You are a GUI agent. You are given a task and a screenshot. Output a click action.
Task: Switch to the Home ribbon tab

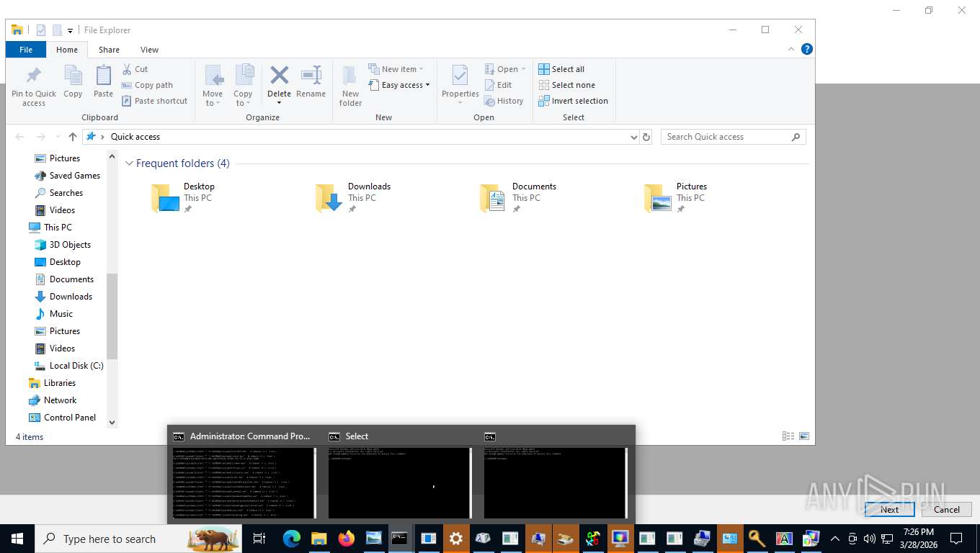coord(67,50)
